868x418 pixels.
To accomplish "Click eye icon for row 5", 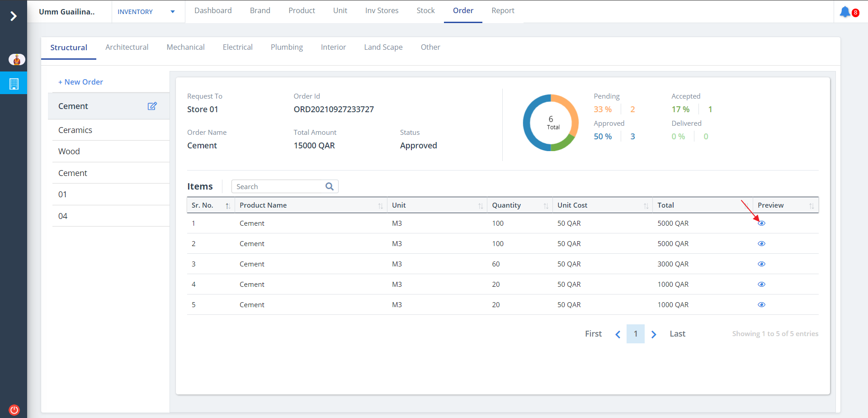I will click(x=761, y=304).
